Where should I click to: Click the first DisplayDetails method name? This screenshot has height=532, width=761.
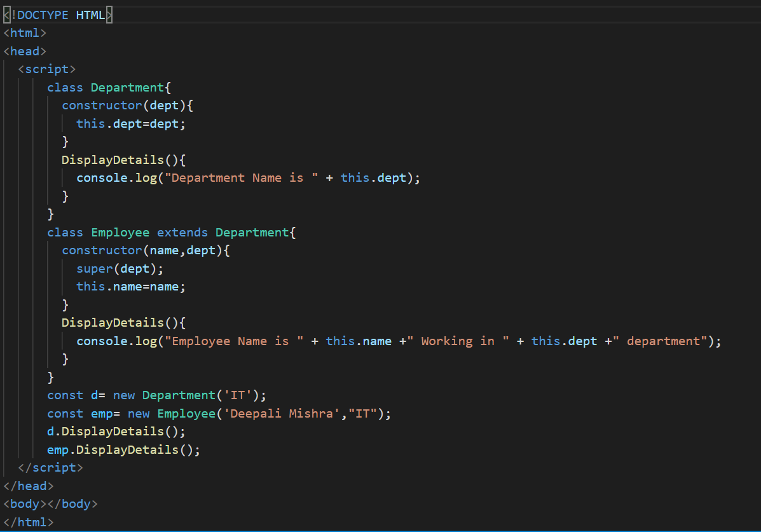pos(111,160)
